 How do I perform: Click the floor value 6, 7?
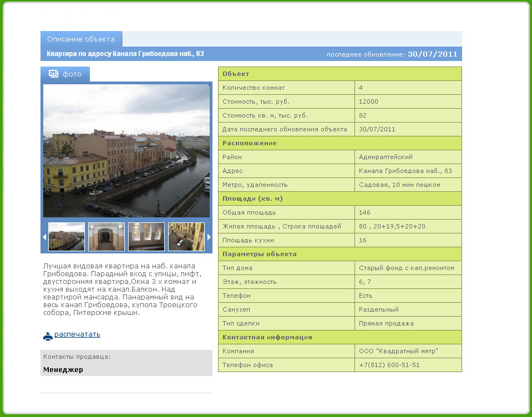(365, 282)
